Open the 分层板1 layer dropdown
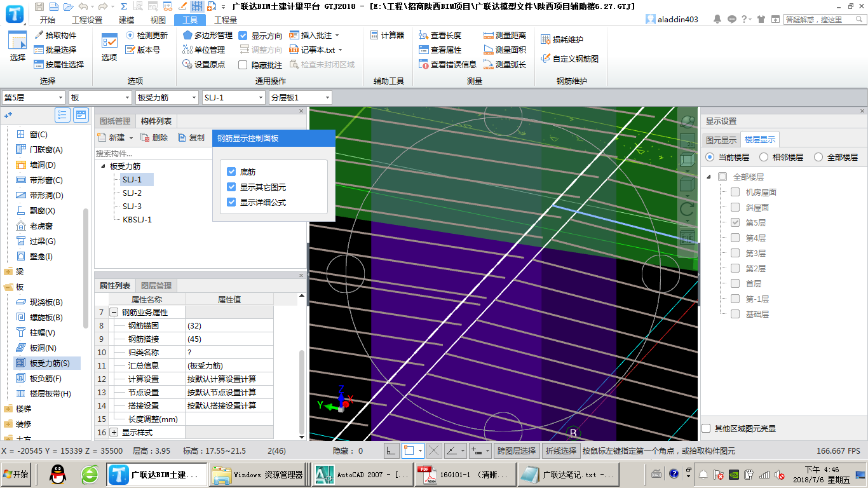868x488 pixels. click(300, 97)
